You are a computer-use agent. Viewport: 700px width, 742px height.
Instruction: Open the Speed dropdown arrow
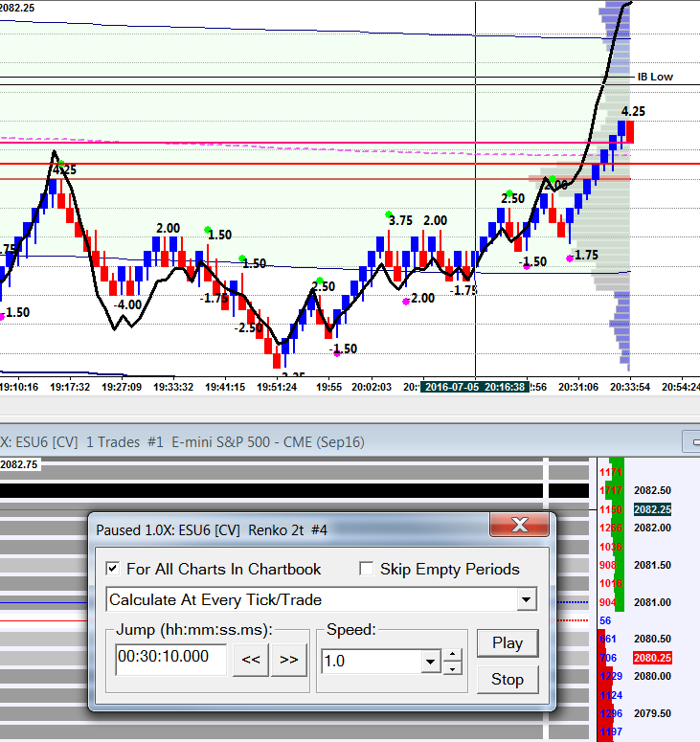430,661
